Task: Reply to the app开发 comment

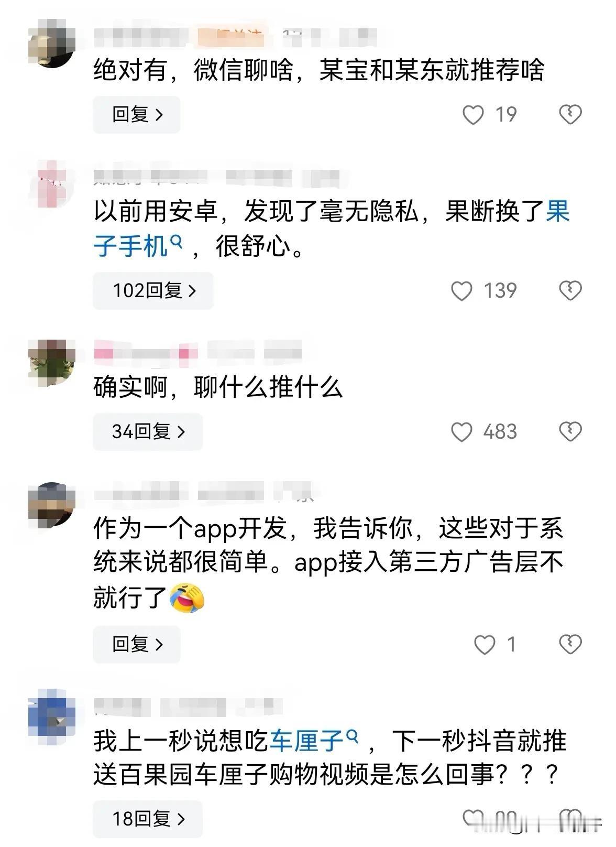Action: coord(137,645)
